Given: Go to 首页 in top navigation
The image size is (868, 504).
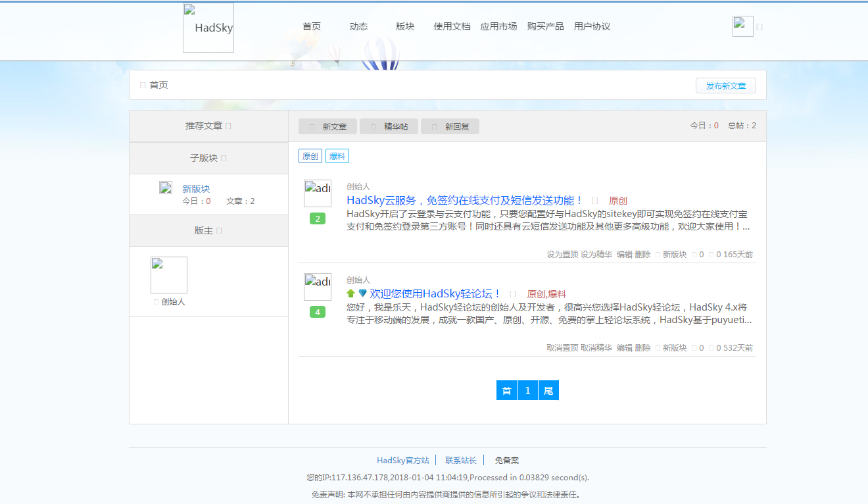Looking at the screenshot, I should (312, 26).
